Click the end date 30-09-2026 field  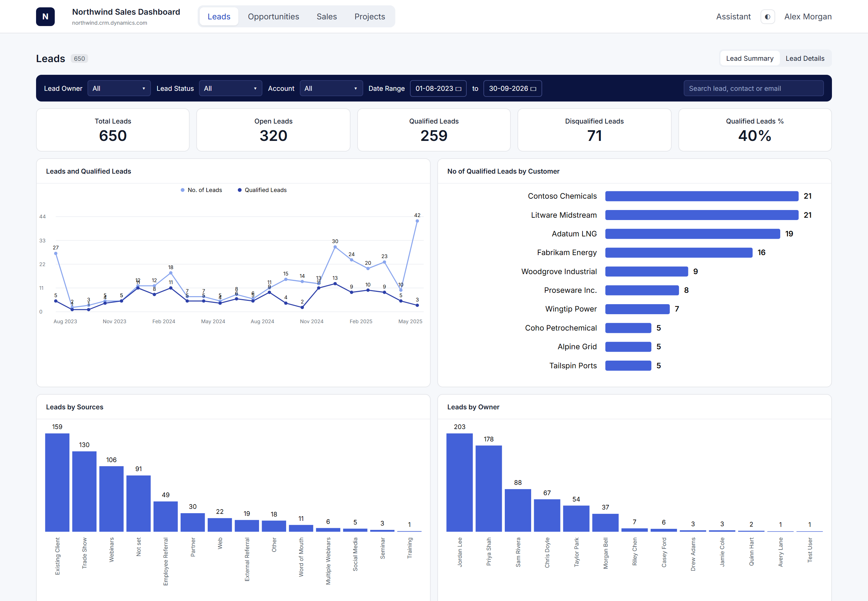coord(513,88)
